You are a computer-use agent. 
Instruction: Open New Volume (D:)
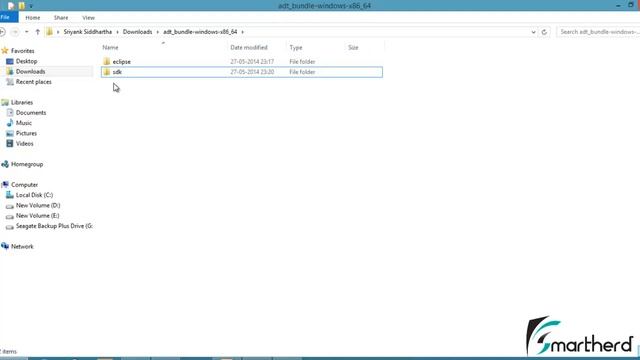coord(38,205)
